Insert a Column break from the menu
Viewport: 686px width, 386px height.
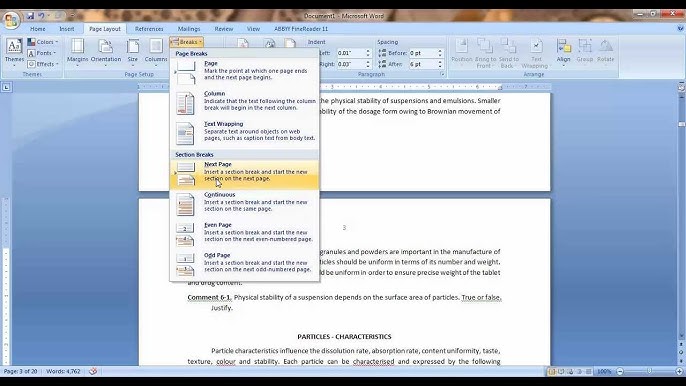[x=245, y=103]
